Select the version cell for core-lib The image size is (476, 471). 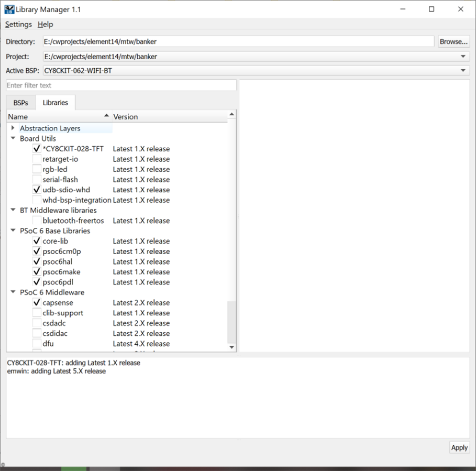(x=141, y=241)
